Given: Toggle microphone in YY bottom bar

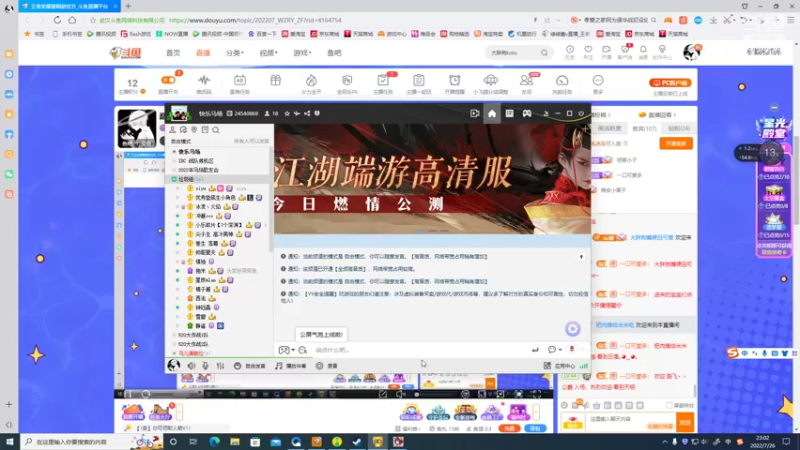Looking at the screenshot, I should click(x=206, y=366).
